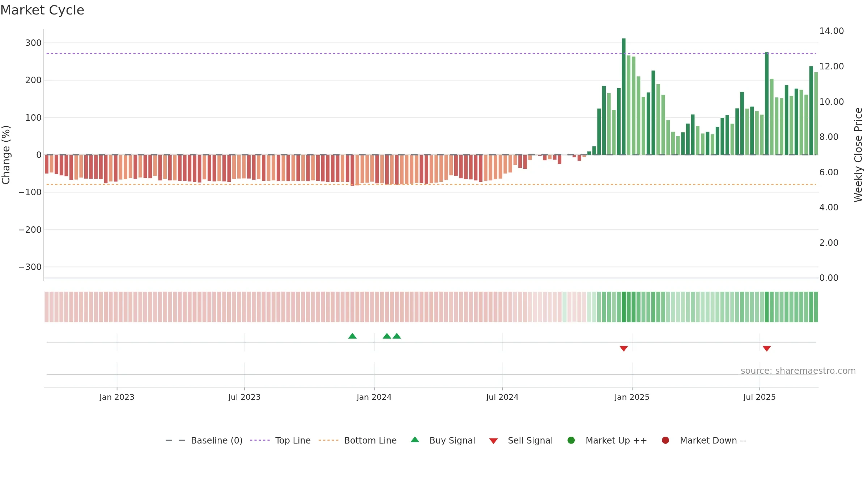Viewport: 868px width, 488px height.
Task: Click the 14.00 right axis label
Action: pos(831,31)
